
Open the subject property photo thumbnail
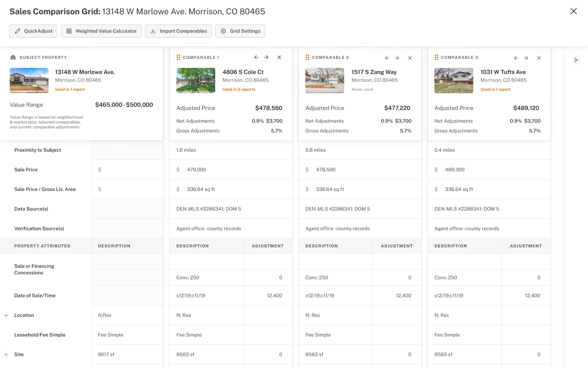point(29,81)
